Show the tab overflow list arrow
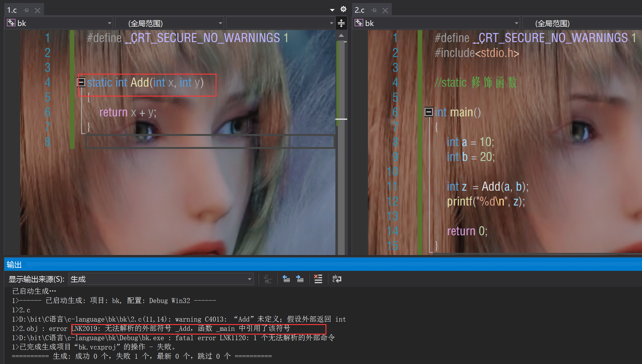642x364 pixels. 332,10
